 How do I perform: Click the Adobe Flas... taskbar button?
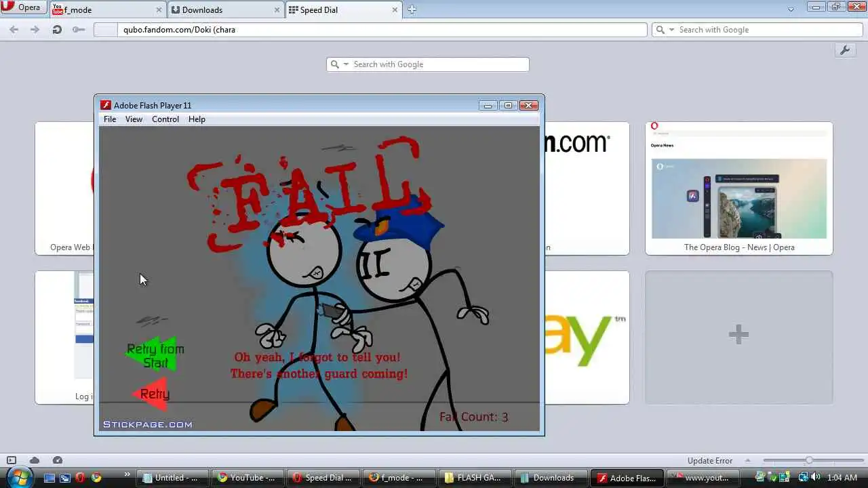[627, 478]
